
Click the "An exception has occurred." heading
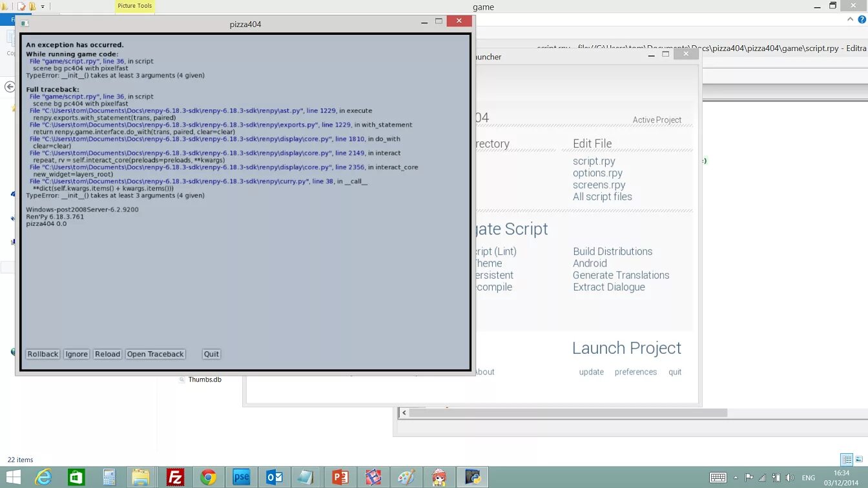click(75, 45)
